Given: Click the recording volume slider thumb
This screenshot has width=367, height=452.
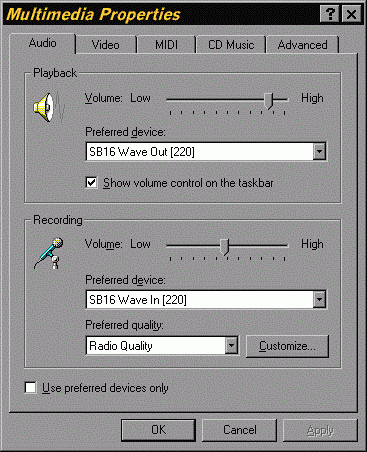Looking at the screenshot, I should pos(225,247).
